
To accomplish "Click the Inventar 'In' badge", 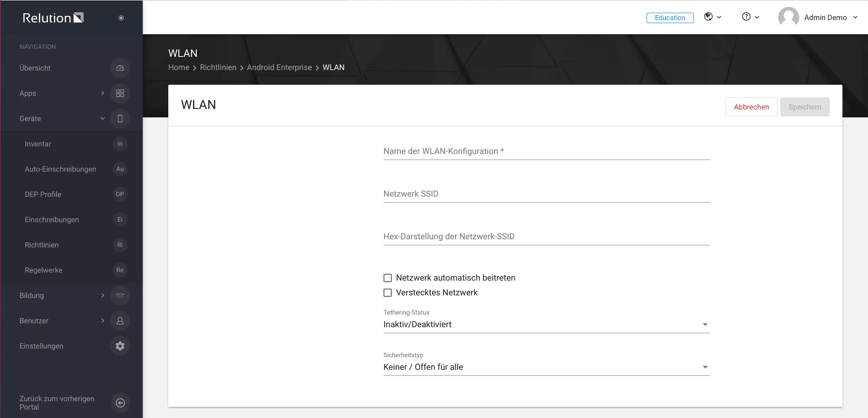I will pyautogui.click(x=120, y=144).
